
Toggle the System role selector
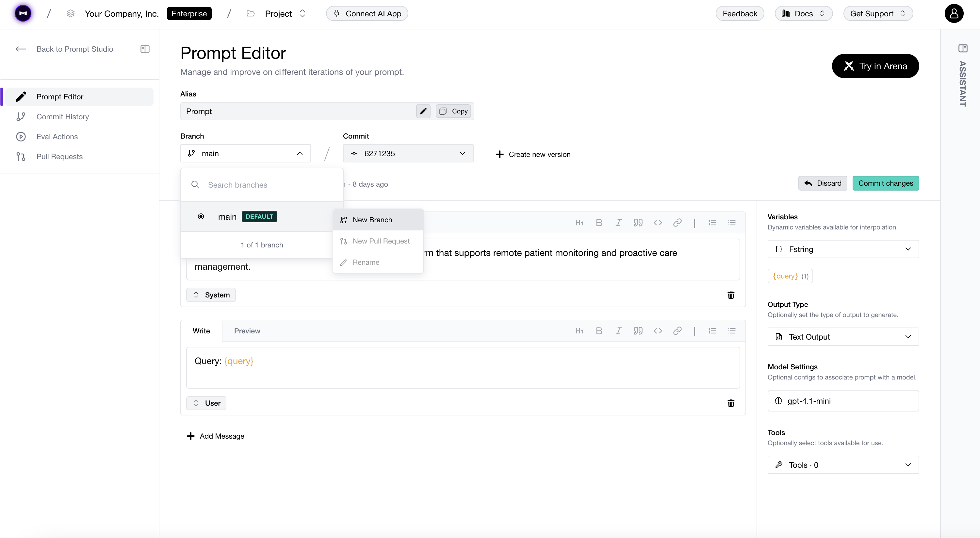tap(211, 295)
